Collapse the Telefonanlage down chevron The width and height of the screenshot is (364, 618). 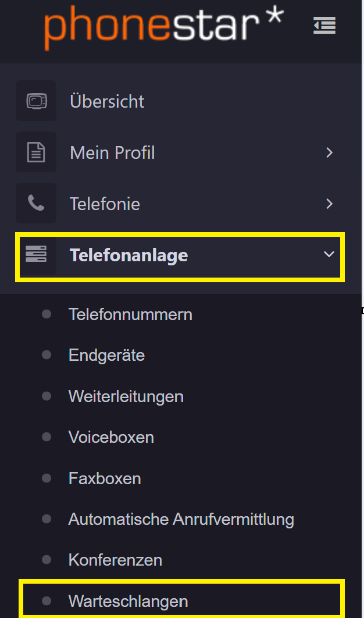pyautogui.click(x=329, y=254)
